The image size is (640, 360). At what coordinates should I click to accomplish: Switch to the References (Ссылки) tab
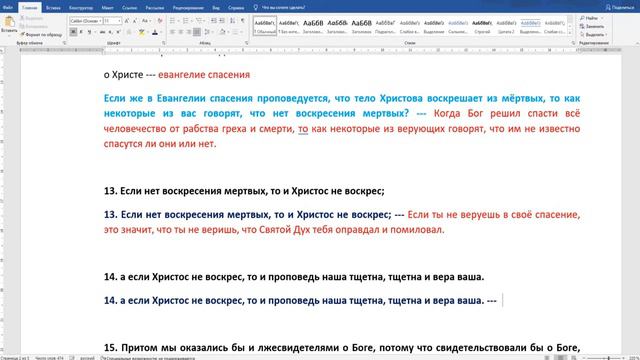coord(129,7)
